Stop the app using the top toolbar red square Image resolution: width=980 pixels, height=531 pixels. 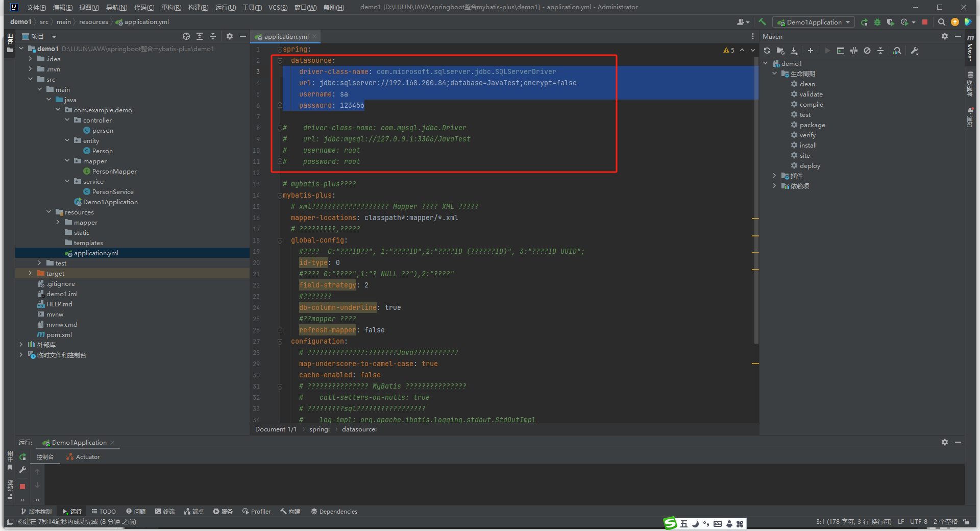pos(925,22)
